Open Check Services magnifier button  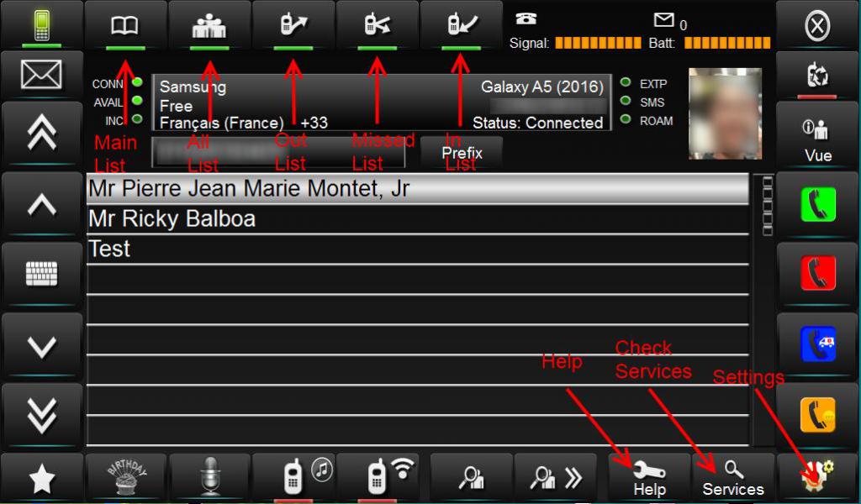[x=733, y=476]
